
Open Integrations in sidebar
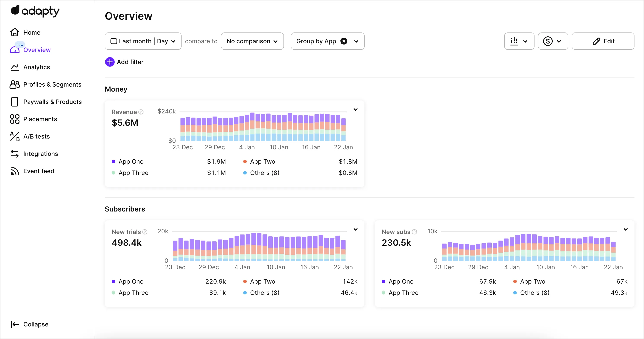[40, 154]
